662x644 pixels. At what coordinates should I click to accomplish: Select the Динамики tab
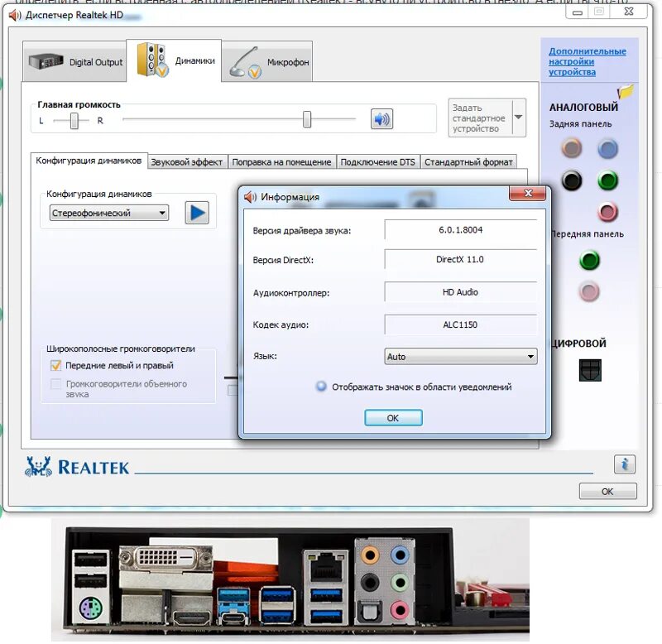[x=174, y=60]
